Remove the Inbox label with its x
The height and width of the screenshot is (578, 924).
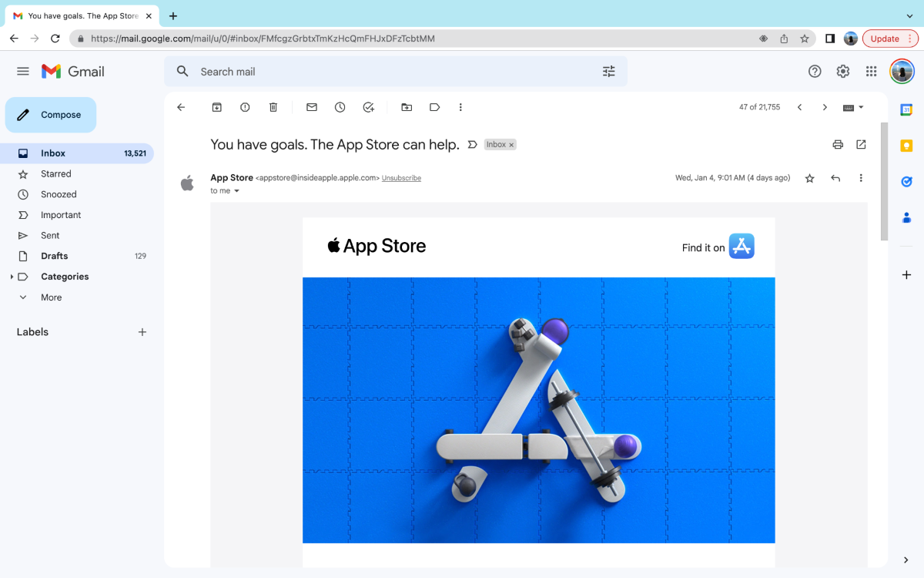pos(511,145)
